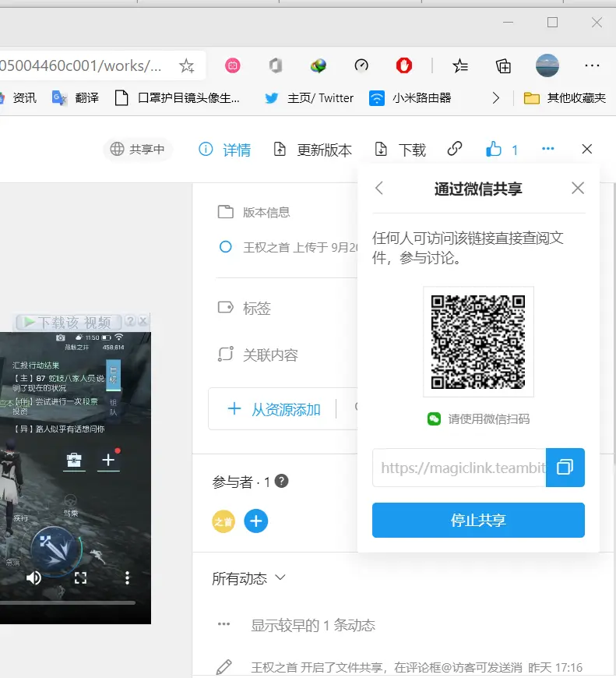The width and height of the screenshot is (616, 678).
Task: Open the speedometer extension icon
Action: pos(361,65)
